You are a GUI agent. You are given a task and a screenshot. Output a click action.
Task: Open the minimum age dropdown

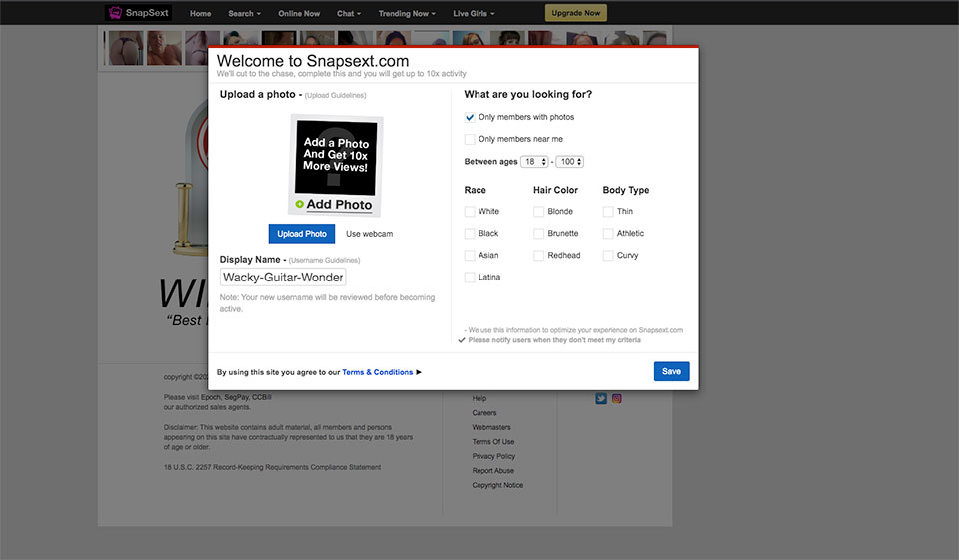click(534, 162)
